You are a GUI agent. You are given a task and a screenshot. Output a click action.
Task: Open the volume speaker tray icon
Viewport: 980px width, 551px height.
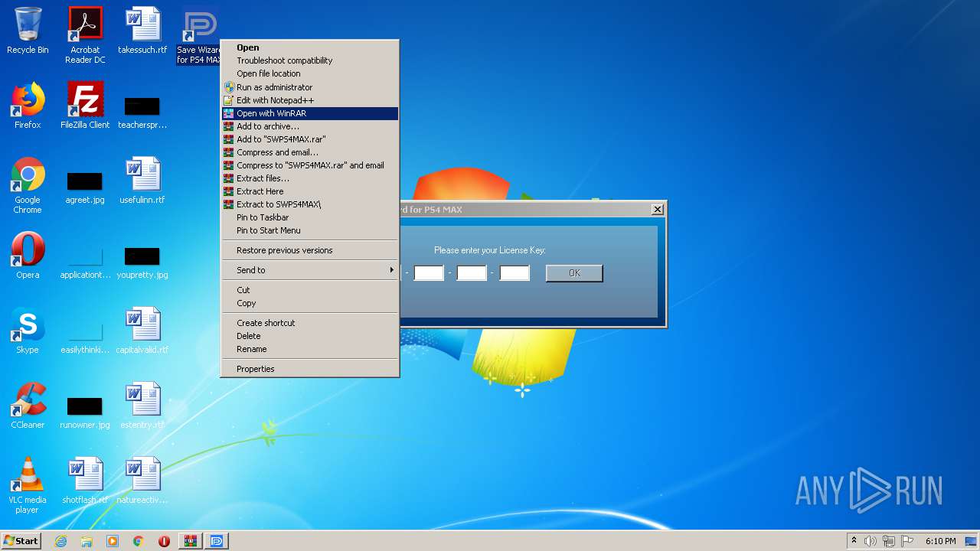871,541
